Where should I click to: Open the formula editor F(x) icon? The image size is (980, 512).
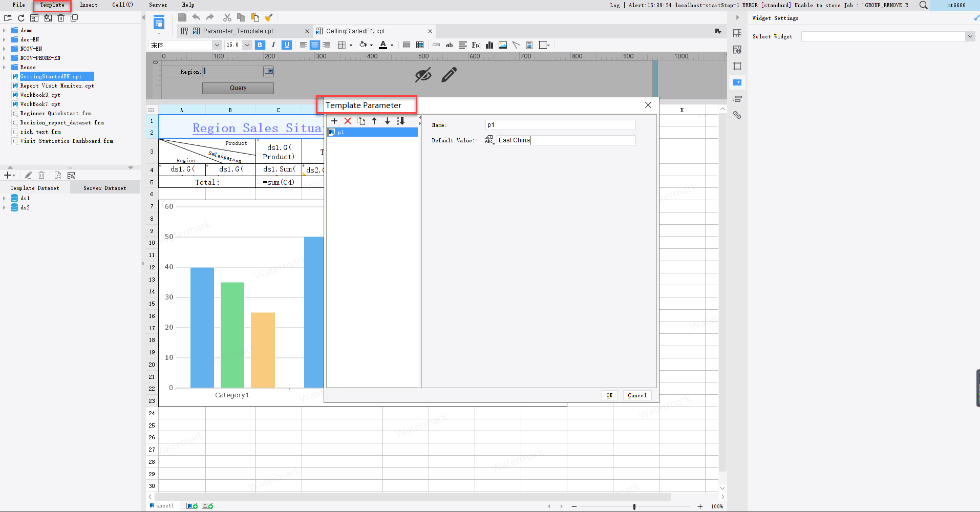[476, 45]
